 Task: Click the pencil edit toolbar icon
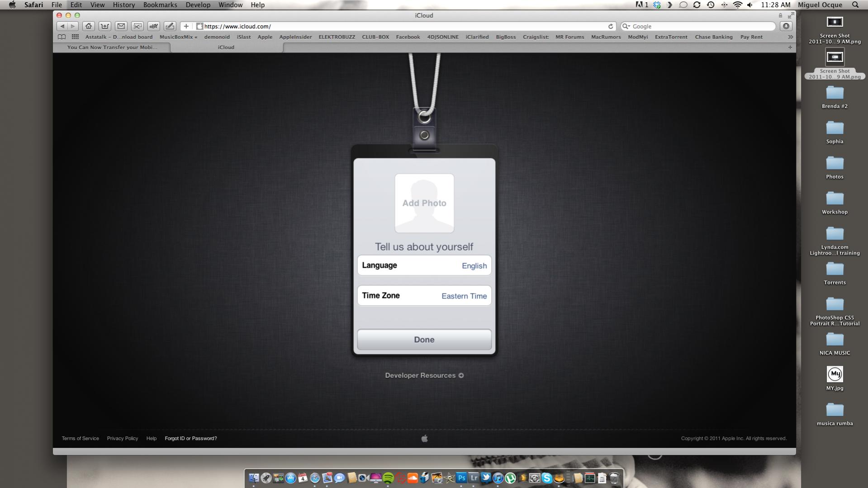170,26
